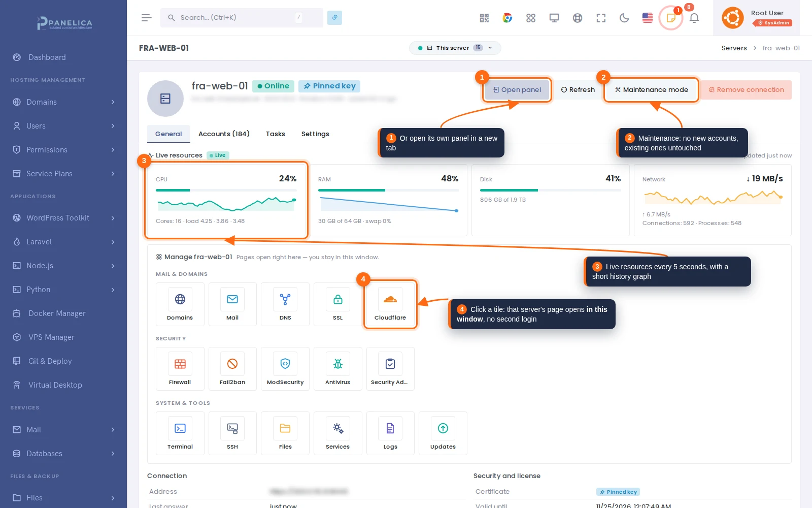
Task: Expand the Databases sidebar menu
Action: (x=63, y=454)
